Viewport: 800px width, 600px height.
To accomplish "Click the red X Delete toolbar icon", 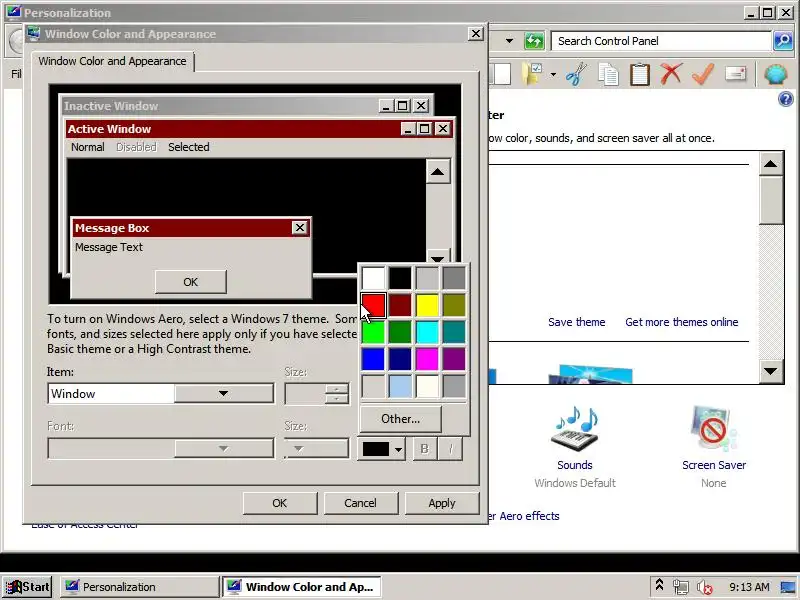I will pyautogui.click(x=671, y=74).
